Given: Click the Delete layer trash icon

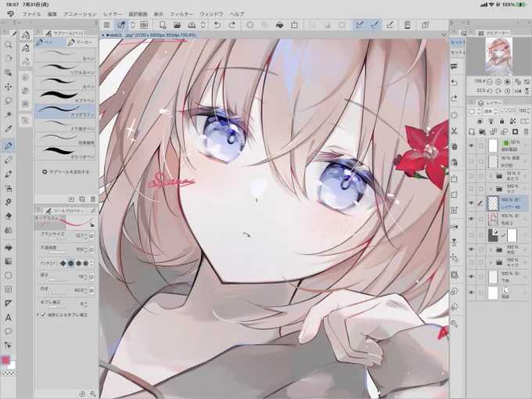Looking at the screenshot, I should tap(526, 131).
